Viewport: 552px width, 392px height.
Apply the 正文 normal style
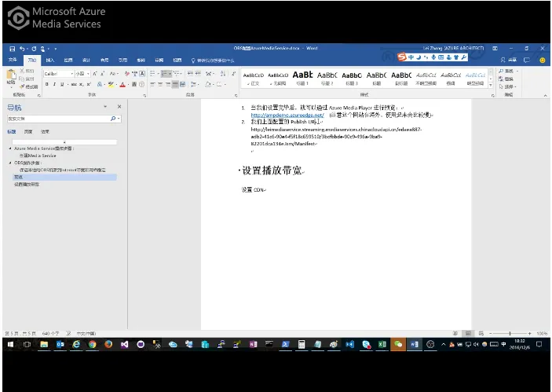coord(253,79)
